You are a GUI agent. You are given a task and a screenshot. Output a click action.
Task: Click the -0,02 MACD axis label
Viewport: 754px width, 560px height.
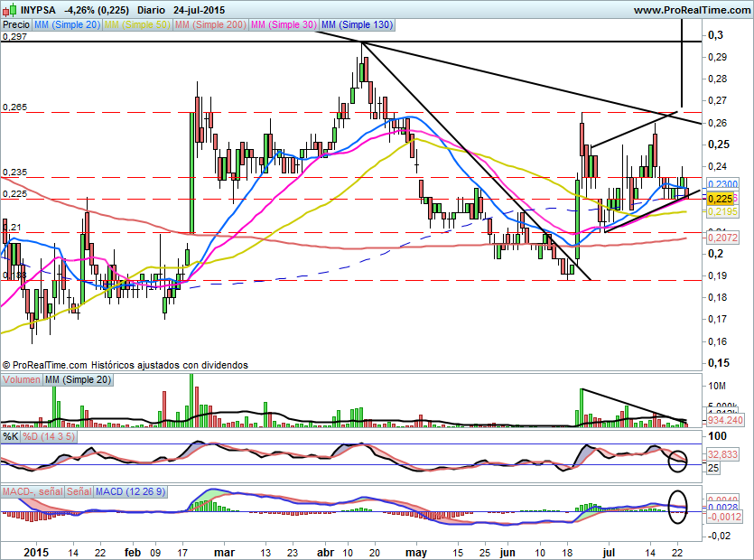point(718,536)
